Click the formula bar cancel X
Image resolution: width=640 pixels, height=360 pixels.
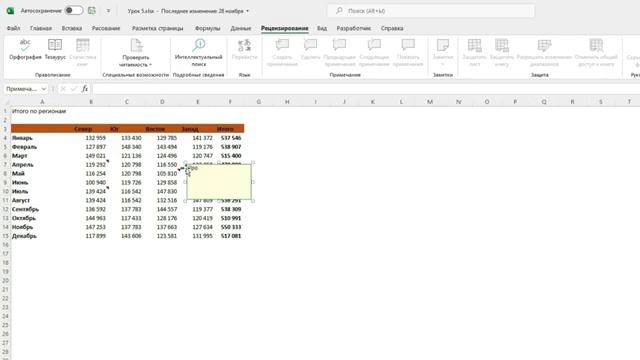(x=63, y=89)
